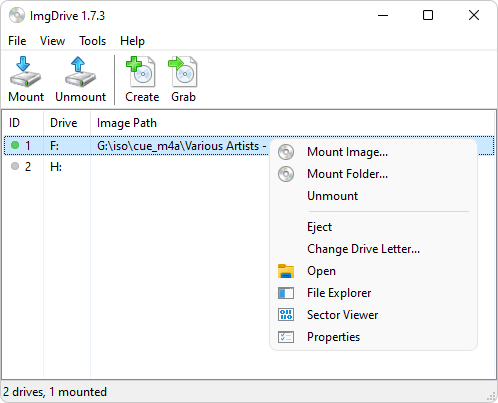Open Properties from context menu

(x=333, y=337)
